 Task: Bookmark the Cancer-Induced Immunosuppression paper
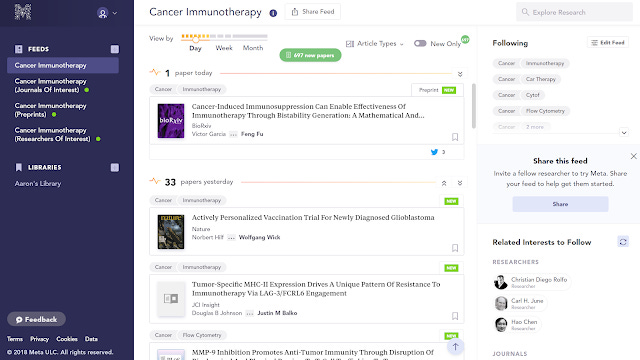tap(455, 137)
